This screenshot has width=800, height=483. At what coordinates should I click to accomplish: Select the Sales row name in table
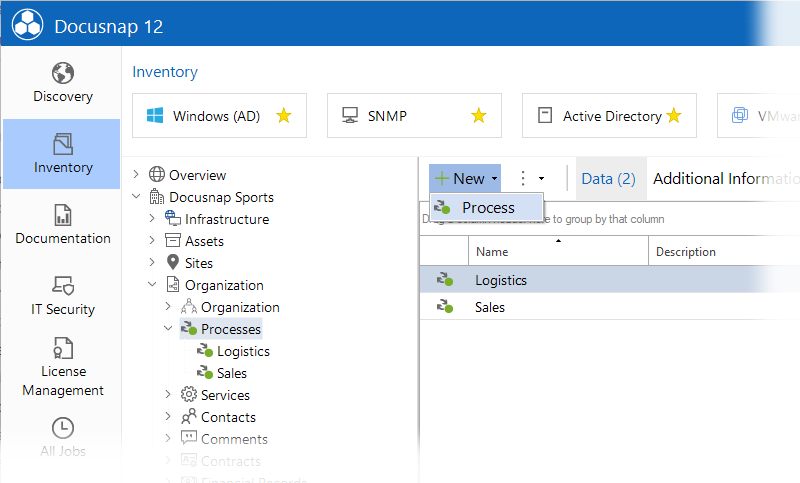490,307
